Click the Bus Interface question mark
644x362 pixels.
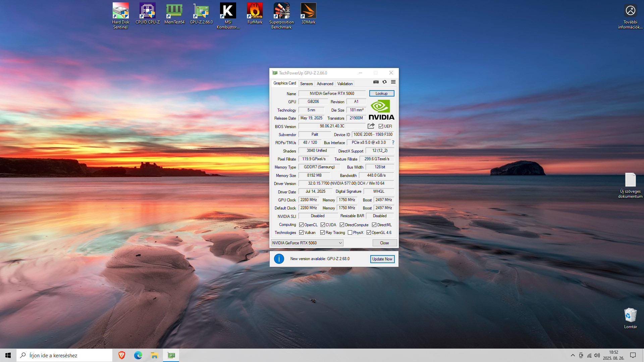393,142
